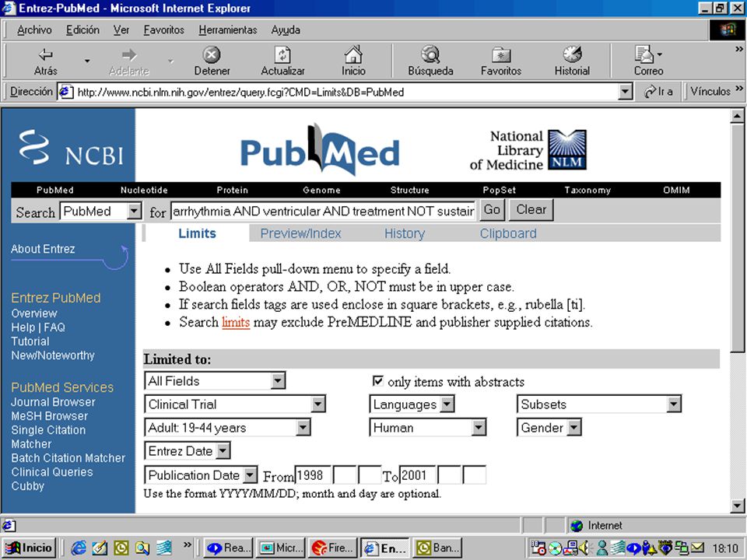Click the Adelante forward arrow button
The width and height of the screenshot is (747, 560).
128,61
